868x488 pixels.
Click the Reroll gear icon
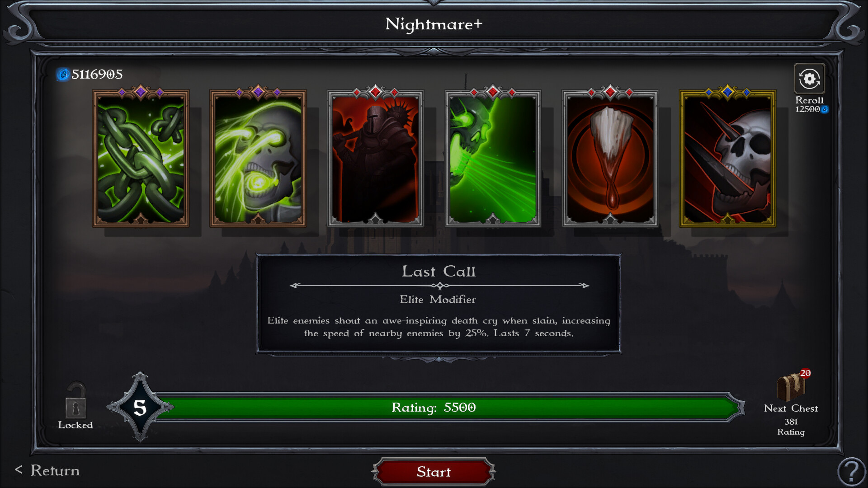(809, 79)
